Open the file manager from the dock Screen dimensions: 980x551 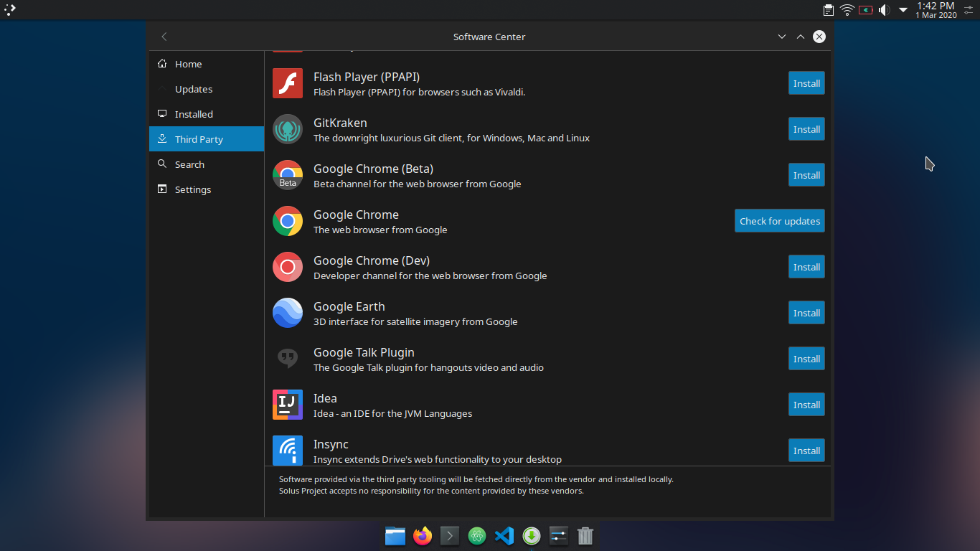pyautogui.click(x=395, y=536)
